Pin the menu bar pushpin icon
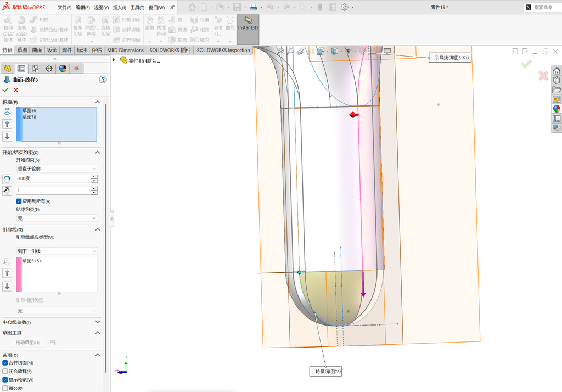The width and height of the screenshot is (562, 392). click(172, 7)
